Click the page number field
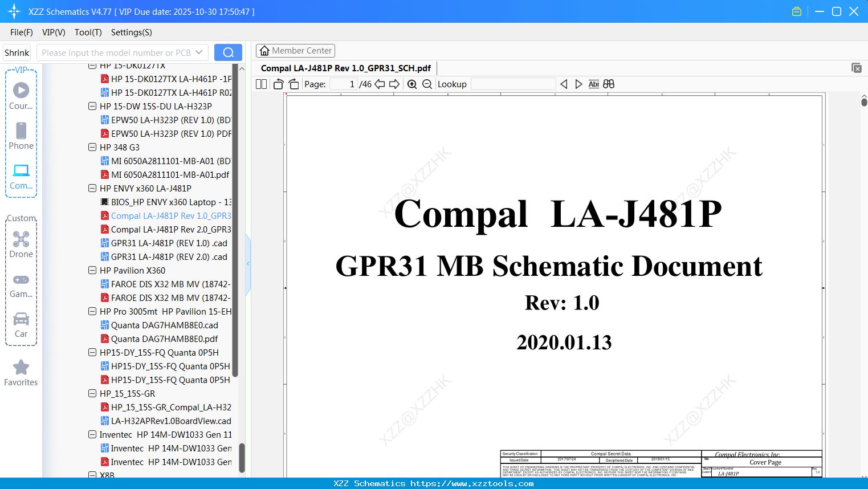 [344, 84]
